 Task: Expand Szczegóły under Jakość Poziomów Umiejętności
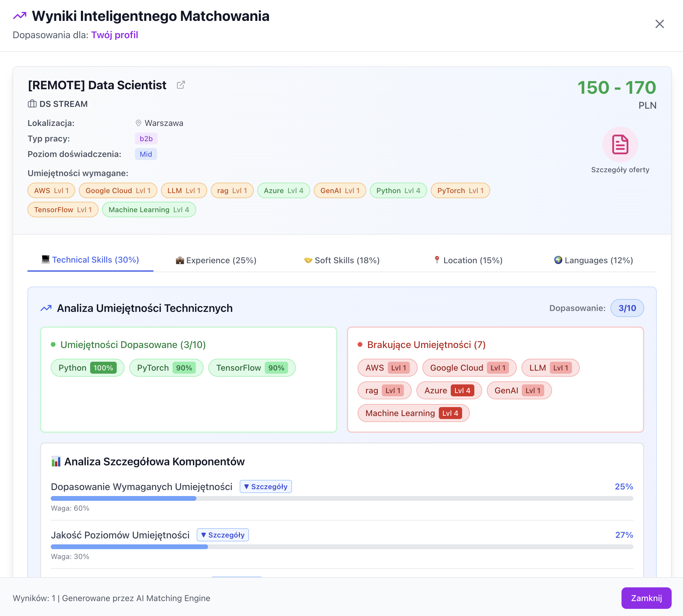click(223, 535)
